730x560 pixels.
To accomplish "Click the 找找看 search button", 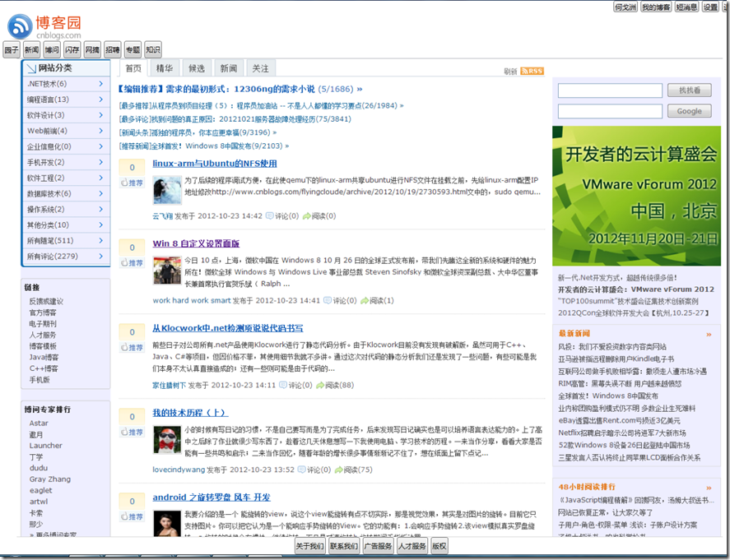I will (690, 90).
